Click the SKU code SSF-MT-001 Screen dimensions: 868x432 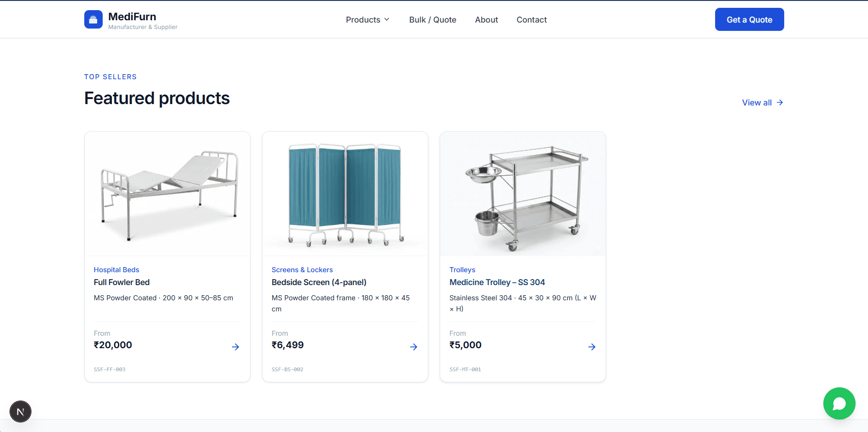pos(465,369)
